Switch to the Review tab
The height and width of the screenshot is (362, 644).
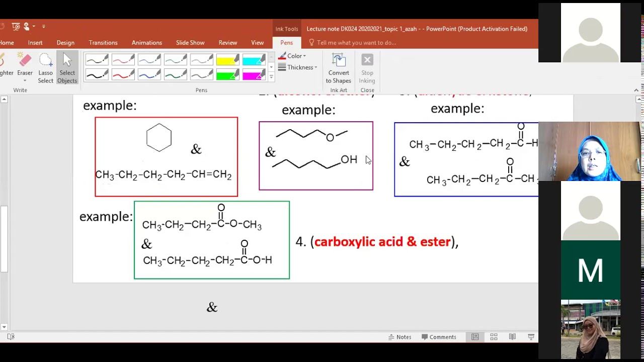[x=228, y=43]
